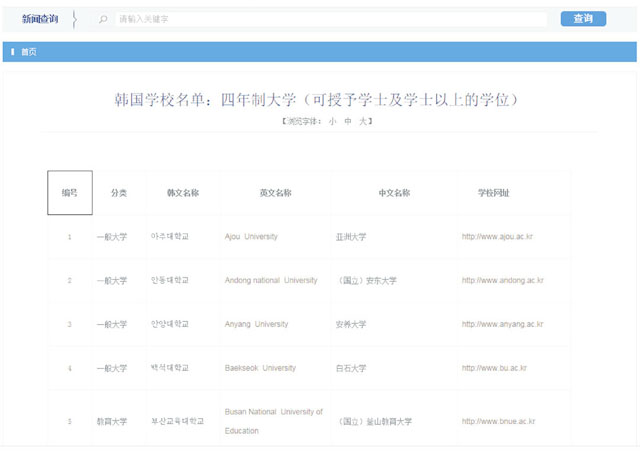Open the www.bu.ac.kr link

(x=493, y=368)
